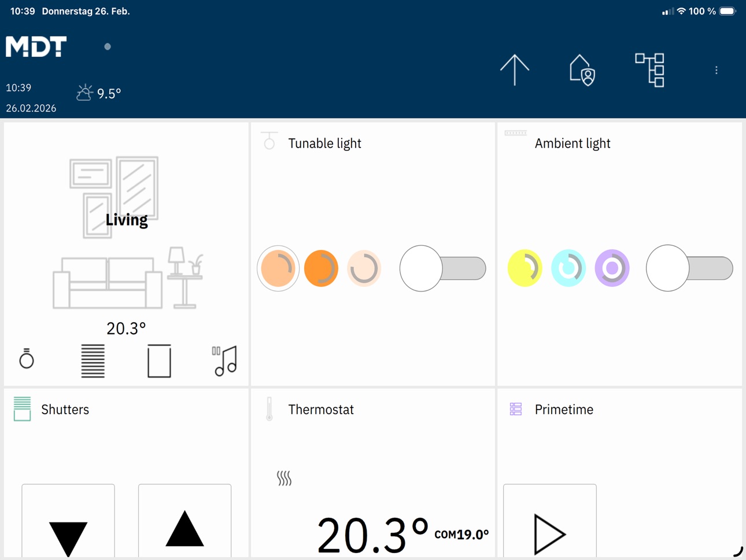746x560 pixels.
Task: Tap the Living room illustration
Action: pyautogui.click(x=127, y=233)
